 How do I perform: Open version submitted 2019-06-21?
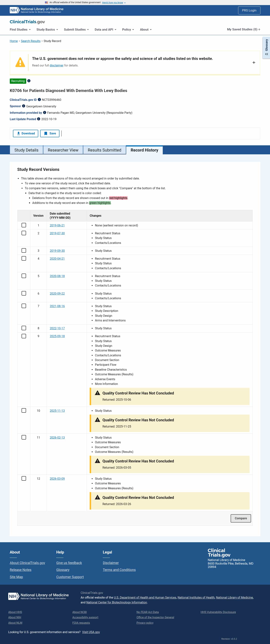click(57, 225)
